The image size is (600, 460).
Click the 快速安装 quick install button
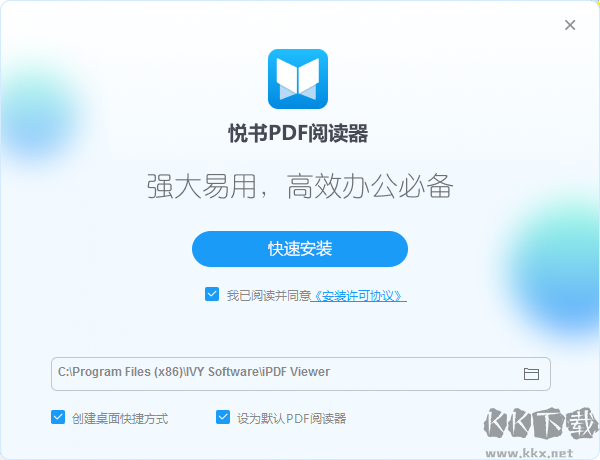pos(300,249)
